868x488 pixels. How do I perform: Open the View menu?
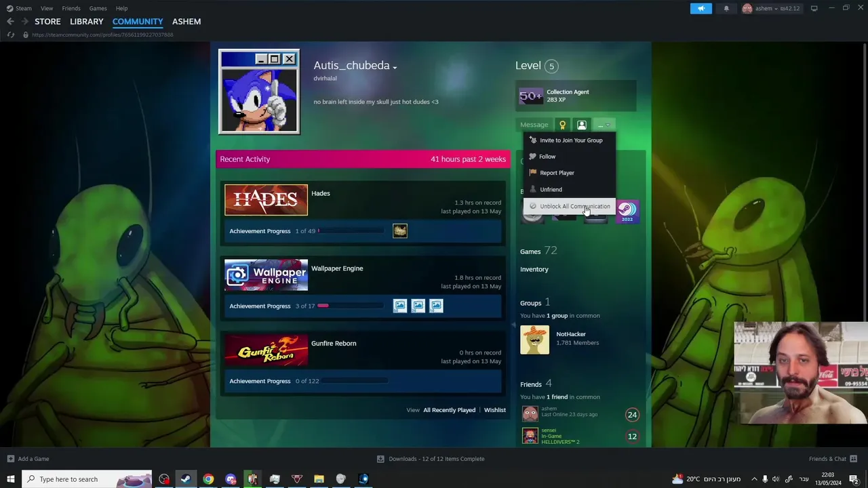coord(47,8)
